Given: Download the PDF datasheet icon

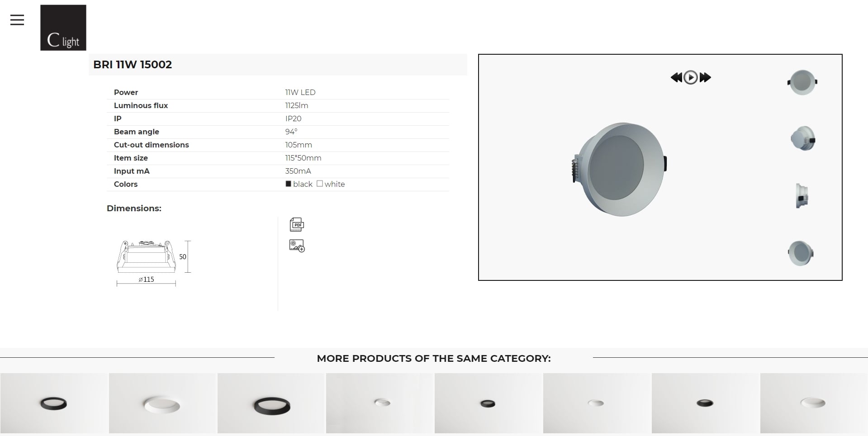Looking at the screenshot, I should pos(297,224).
